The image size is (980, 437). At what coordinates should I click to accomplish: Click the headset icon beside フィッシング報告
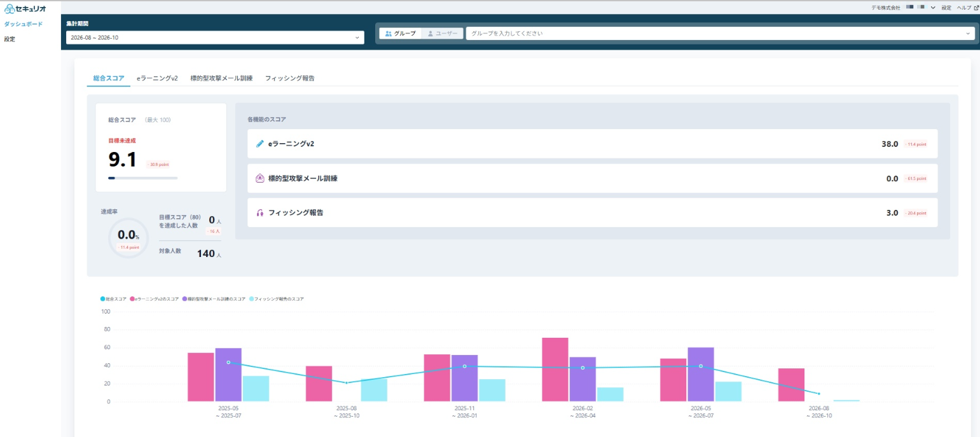[259, 212]
